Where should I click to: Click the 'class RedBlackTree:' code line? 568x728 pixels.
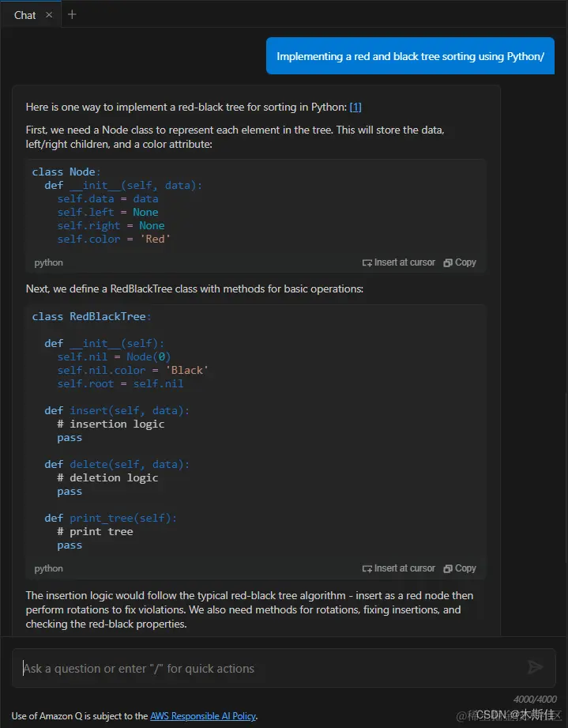pyautogui.click(x=92, y=317)
